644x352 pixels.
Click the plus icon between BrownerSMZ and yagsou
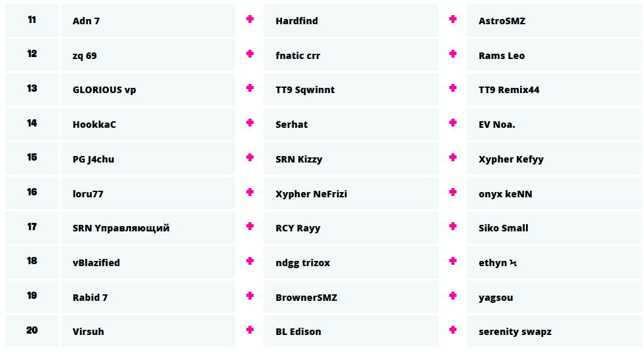(x=453, y=296)
